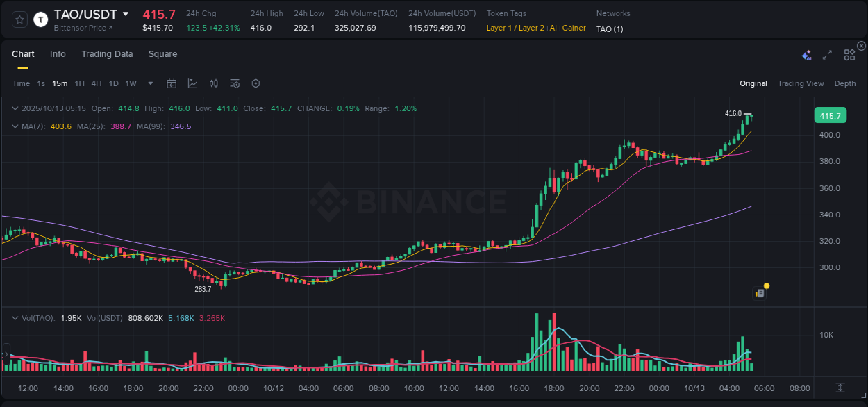Open the date range calendar picker
This screenshot has width=868, height=407.
172,83
